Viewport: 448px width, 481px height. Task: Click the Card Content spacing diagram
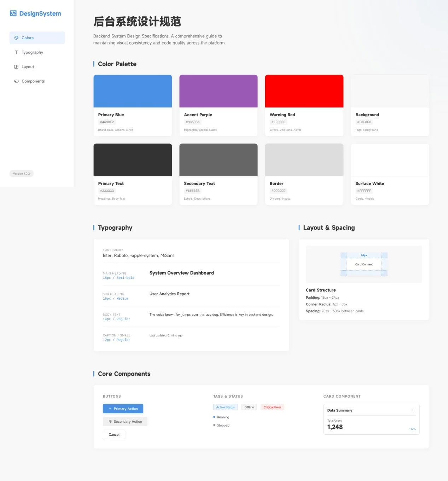point(364,264)
